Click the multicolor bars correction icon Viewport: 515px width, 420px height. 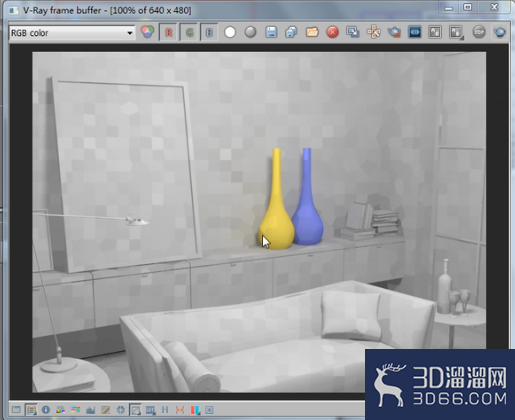[x=76, y=410]
